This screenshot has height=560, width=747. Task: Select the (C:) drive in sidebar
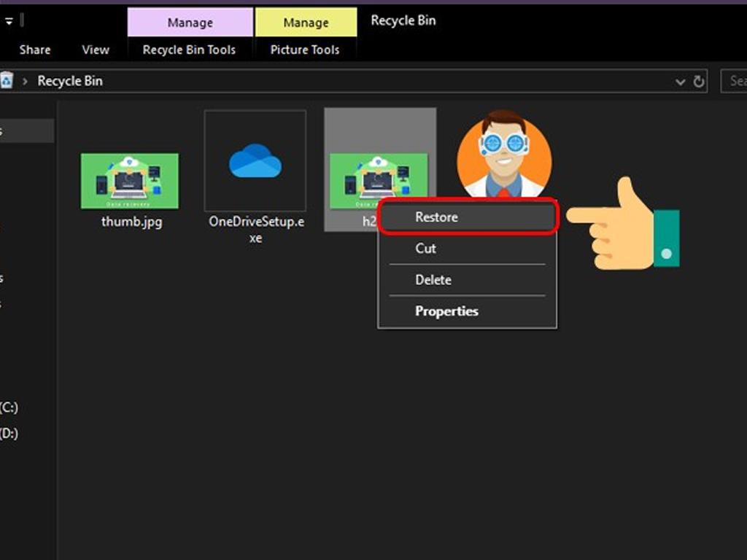pyautogui.click(x=9, y=408)
